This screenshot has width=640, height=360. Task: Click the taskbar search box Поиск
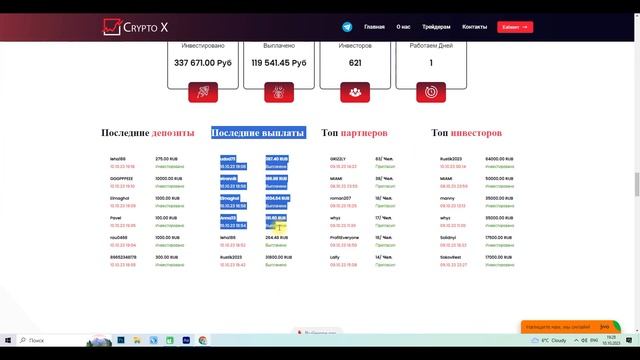pyautogui.click(x=51, y=340)
